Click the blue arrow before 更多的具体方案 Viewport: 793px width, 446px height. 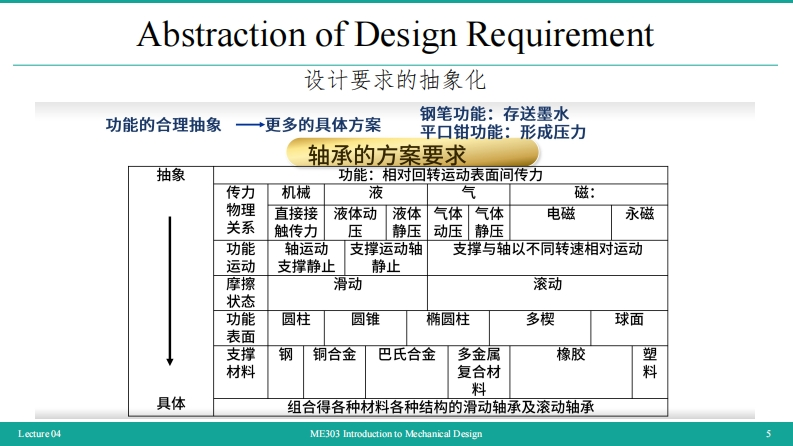tap(249, 126)
